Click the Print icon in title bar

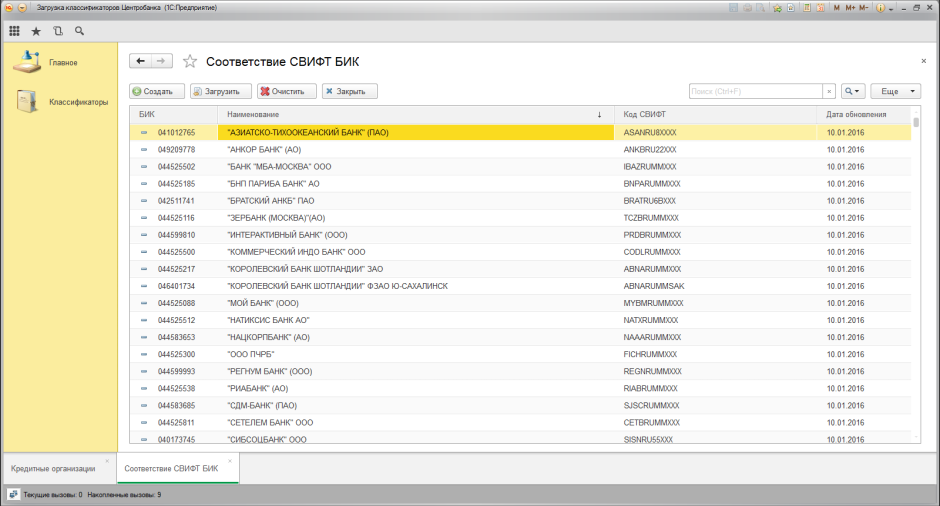click(x=748, y=8)
